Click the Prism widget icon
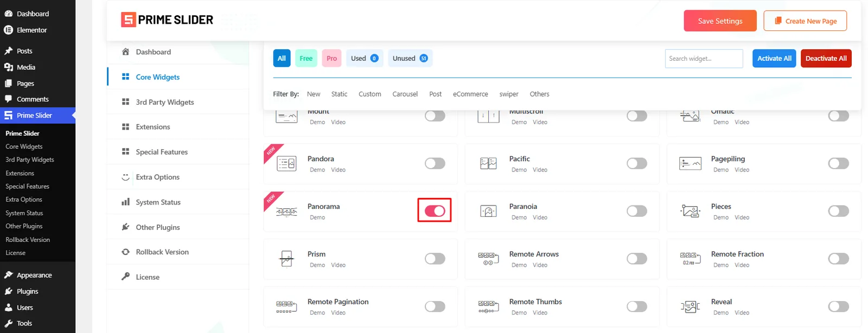 point(286,259)
